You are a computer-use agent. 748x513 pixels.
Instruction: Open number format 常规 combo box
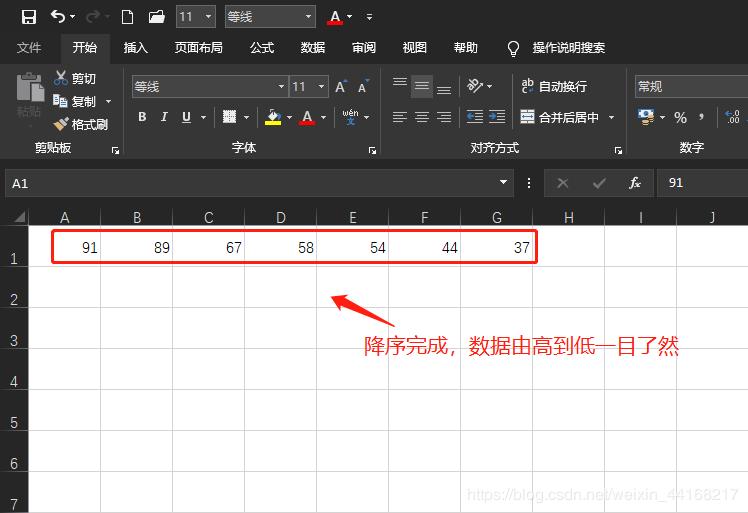pyautogui.click(x=691, y=86)
